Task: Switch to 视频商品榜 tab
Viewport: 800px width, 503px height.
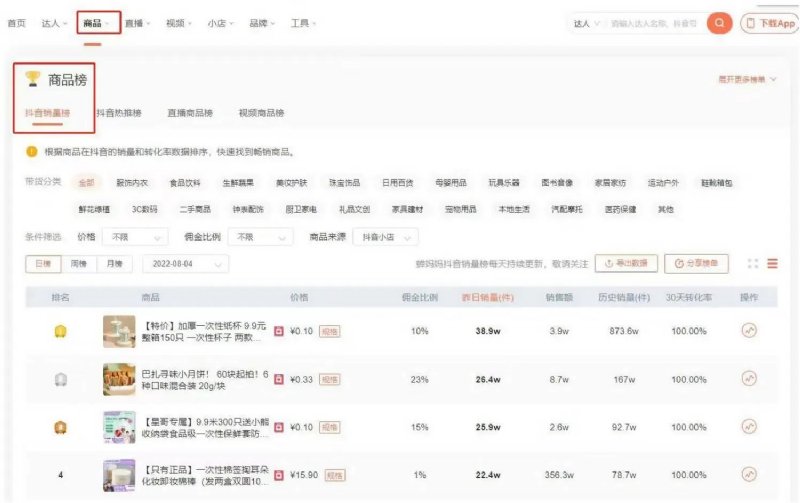Action: (x=261, y=113)
